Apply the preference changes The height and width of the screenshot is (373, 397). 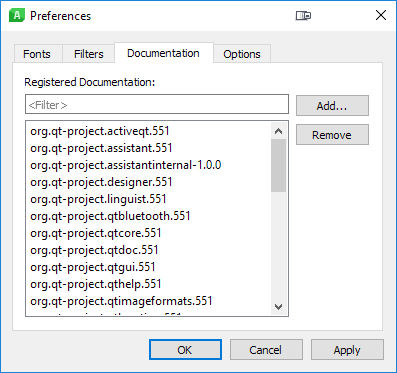coord(347,350)
